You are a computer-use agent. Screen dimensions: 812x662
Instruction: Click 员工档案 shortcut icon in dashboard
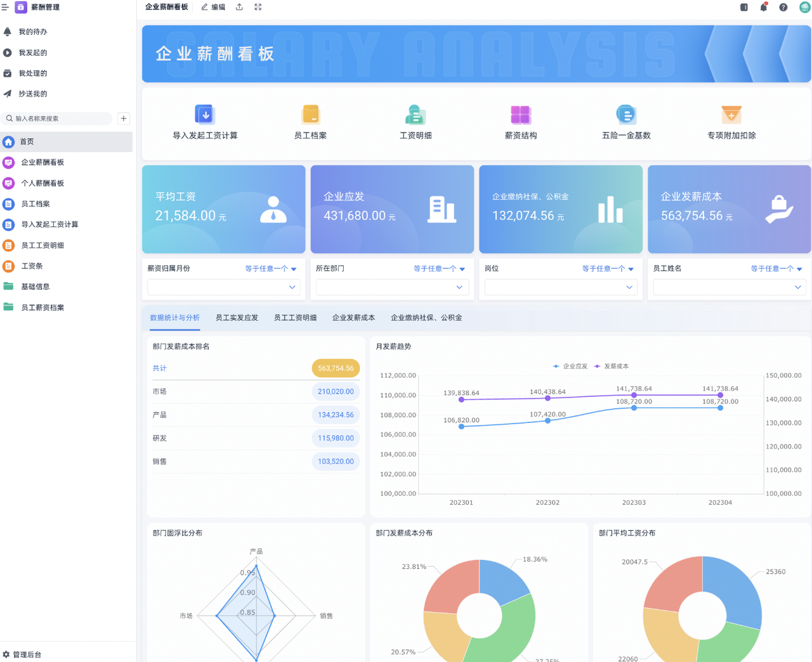(310, 115)
